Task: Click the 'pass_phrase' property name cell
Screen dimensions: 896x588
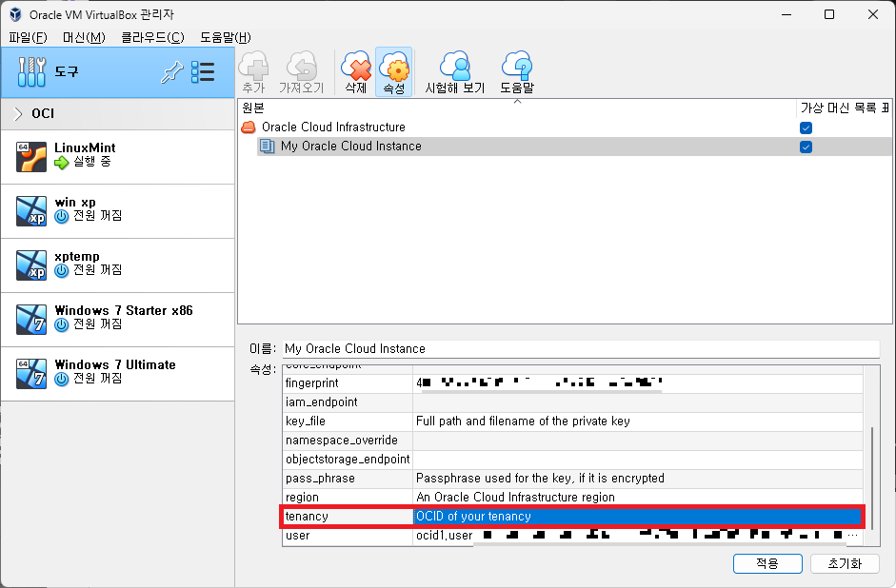Action: (348, 479)
